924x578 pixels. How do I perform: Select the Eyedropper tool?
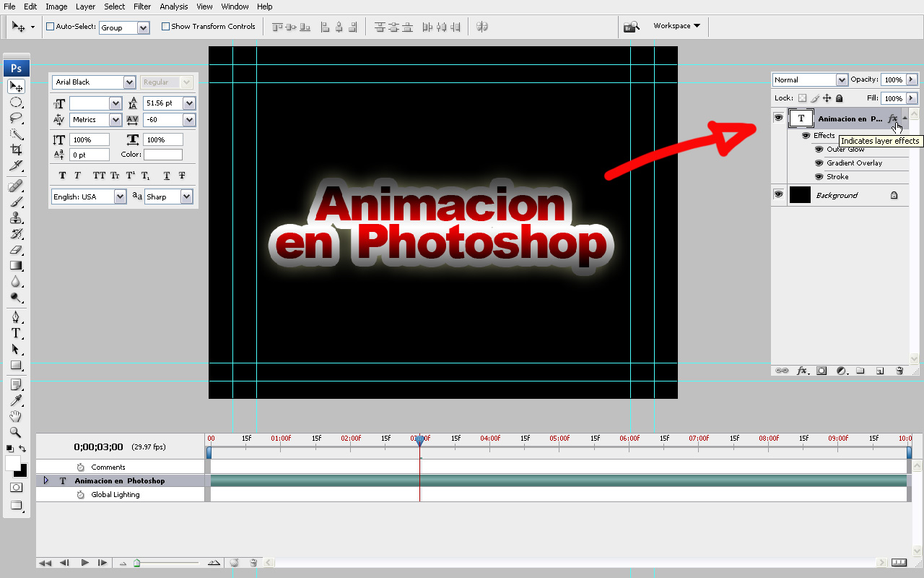16,401
